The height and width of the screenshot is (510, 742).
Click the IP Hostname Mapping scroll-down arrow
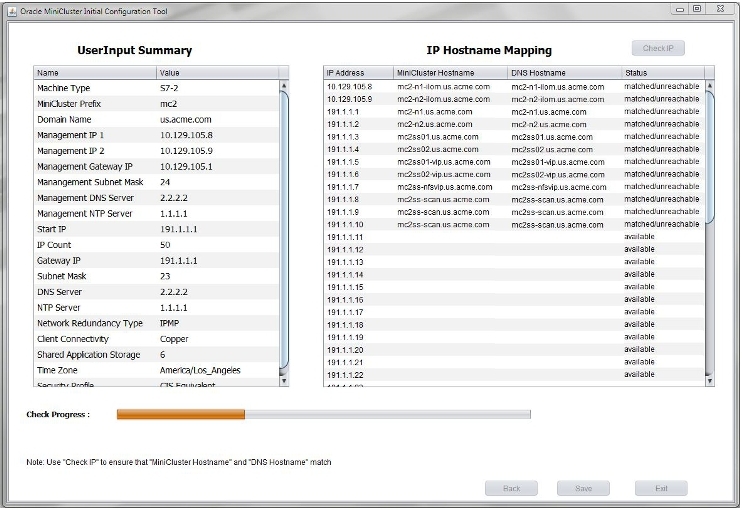[x=709, y=381]
